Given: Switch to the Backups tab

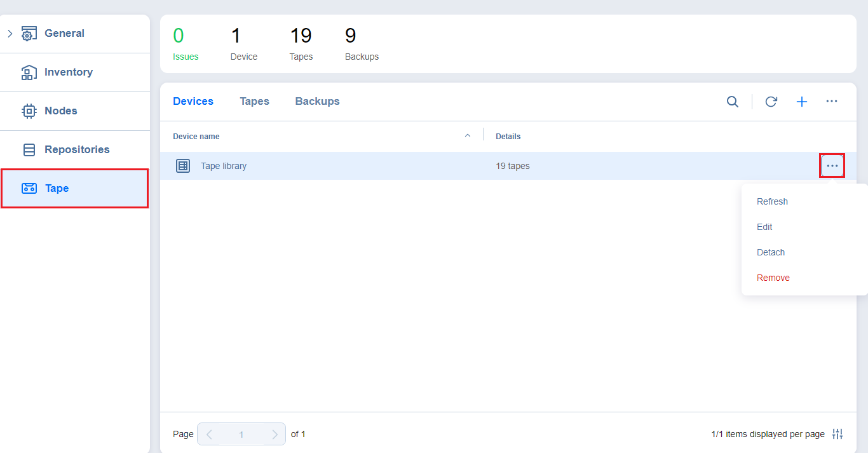Looking at the screenshot, I should coord(317,102).
